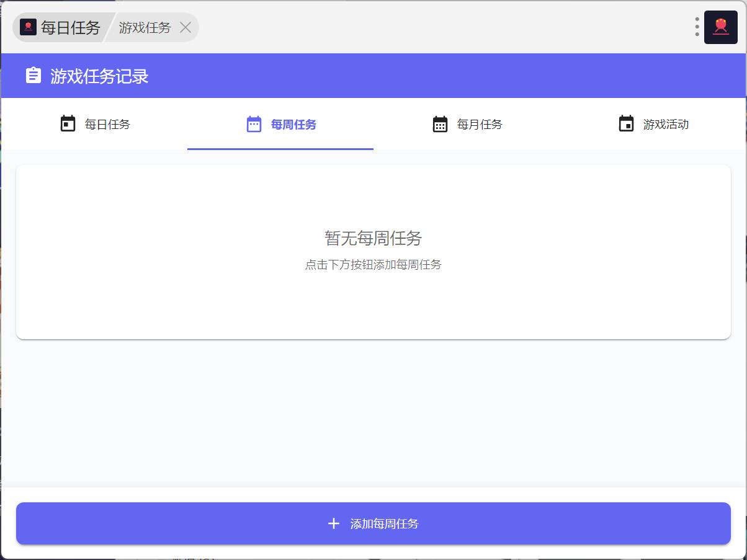This screenshot has width=747, height=560.
Task: Open the three-dot vertical menu
Action: click(x=697, y=27)
